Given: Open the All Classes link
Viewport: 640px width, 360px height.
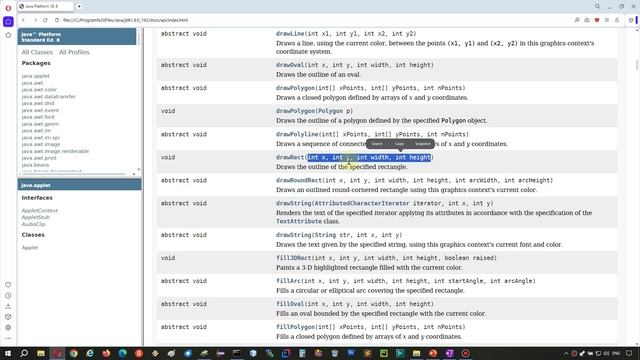Looking at the screenshot, I should point(37,52).
